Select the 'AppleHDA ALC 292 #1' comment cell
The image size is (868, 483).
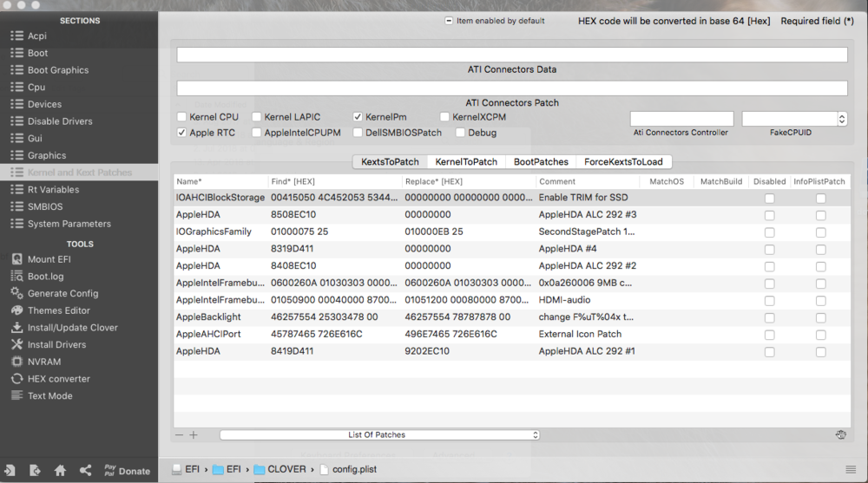[587, 351]
